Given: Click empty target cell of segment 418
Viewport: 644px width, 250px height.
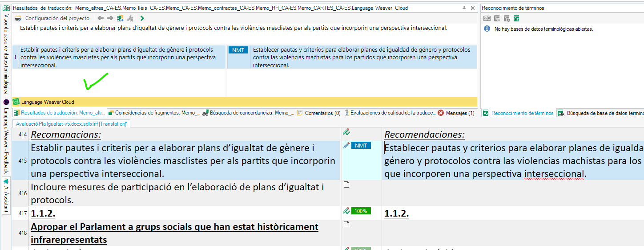Looking at the screenshot, I should click(x=513, y=233).
